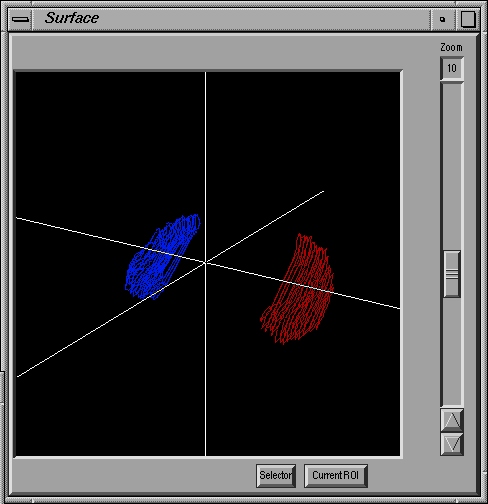Screen dimensions: 488x504
Task: Click the zoom slider track below the thumb
Action: coord(452,350)
